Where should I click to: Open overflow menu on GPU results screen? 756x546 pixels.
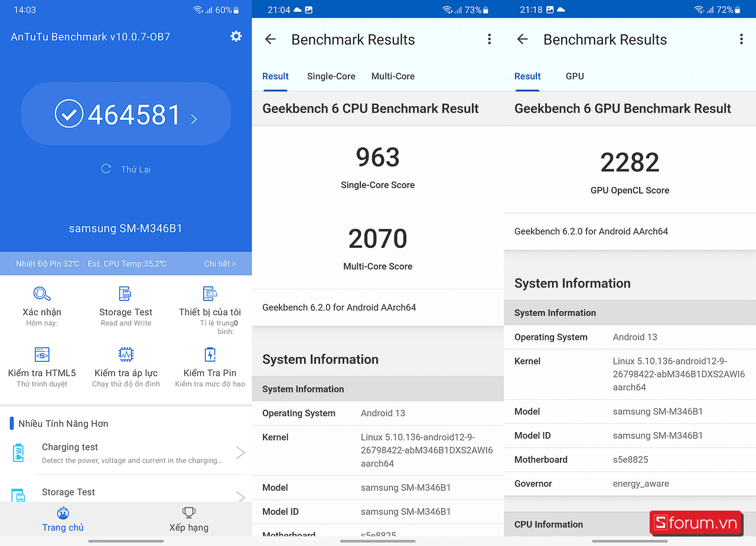tap(741, 40)
